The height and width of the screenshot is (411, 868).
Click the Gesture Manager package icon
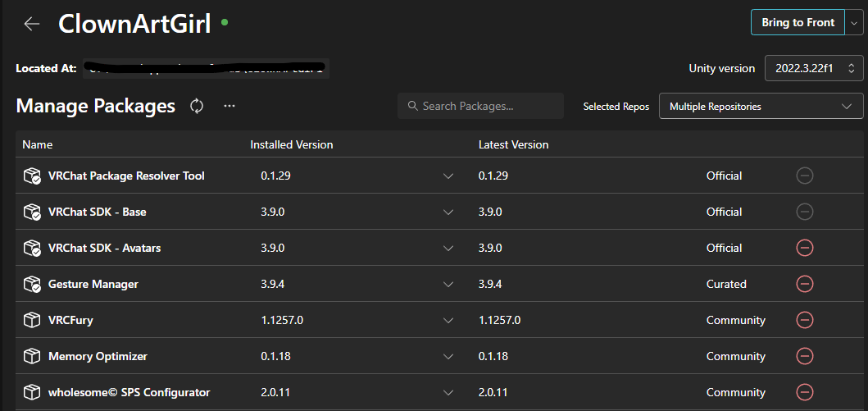(32, 284)
